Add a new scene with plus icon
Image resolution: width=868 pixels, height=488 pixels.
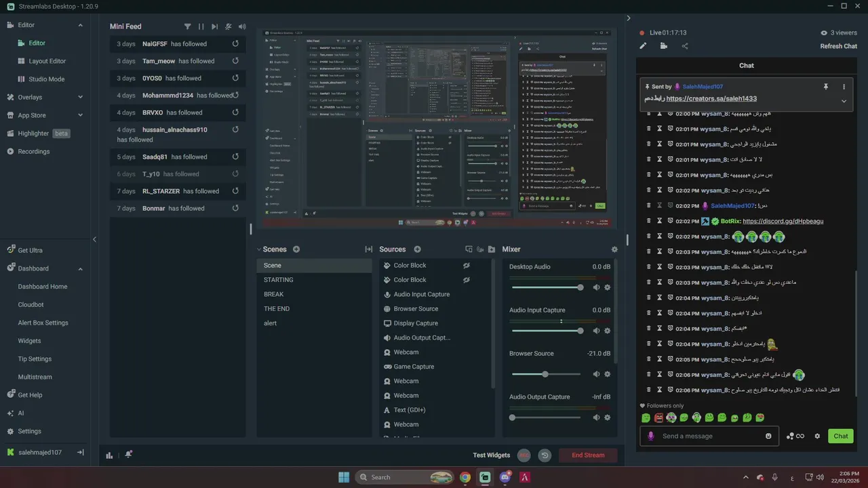(296, 249)
